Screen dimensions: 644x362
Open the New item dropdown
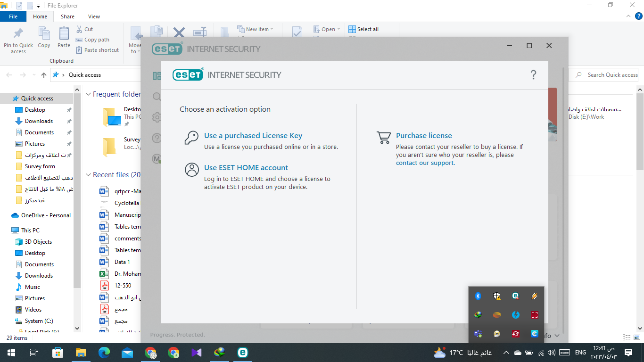click(x=256, y=29)
